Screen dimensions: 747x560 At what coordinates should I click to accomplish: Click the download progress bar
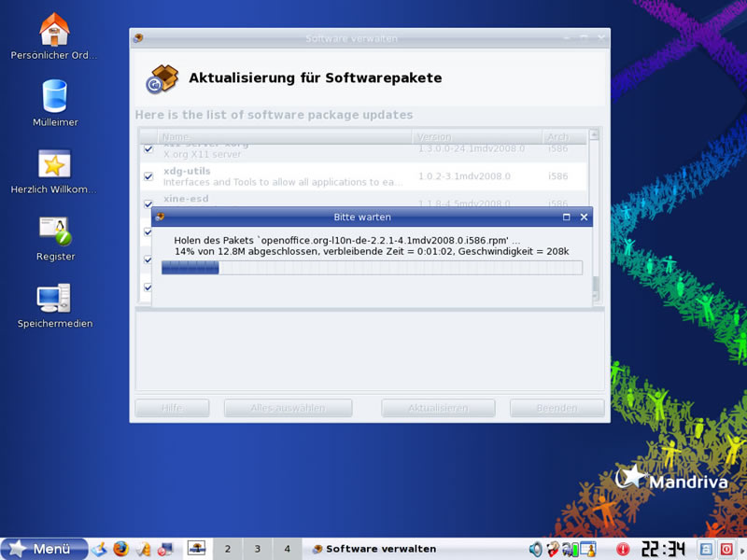[372, 268]
